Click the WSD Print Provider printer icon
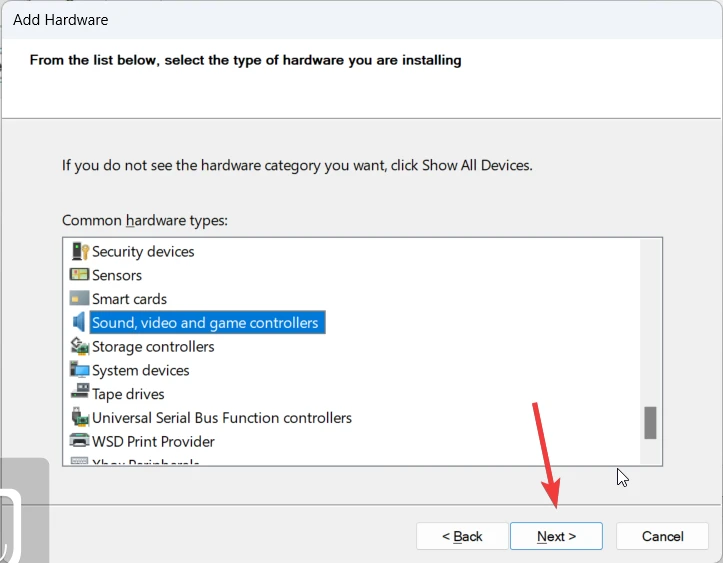This screenshot has width=723, height=563. pyautogui.click(x=79, y=440)
